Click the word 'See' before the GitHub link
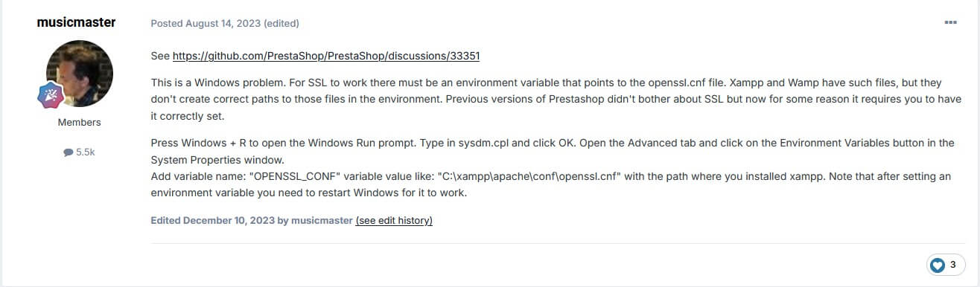This screenshot has width=980, height=287. (x=160, y=56)
